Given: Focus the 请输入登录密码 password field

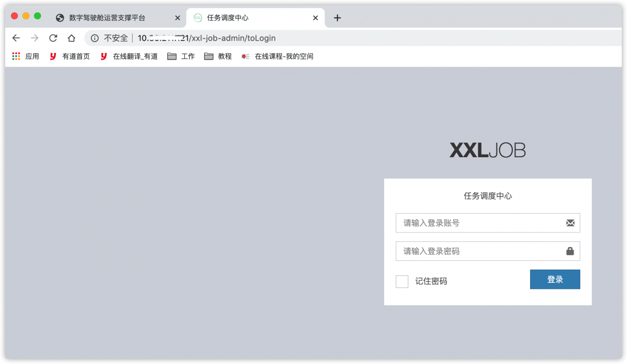Looking at the screenshot, I should [x=488, y=251].
